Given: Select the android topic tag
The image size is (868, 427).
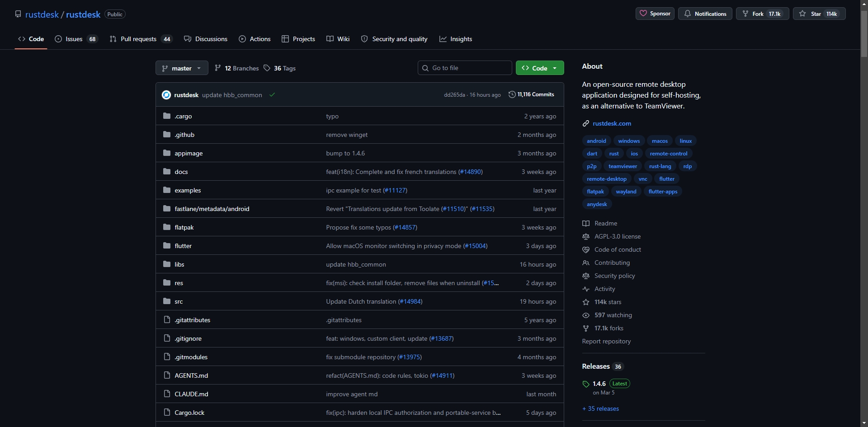Looking at the screenshot, I should [x=596, y=141].
